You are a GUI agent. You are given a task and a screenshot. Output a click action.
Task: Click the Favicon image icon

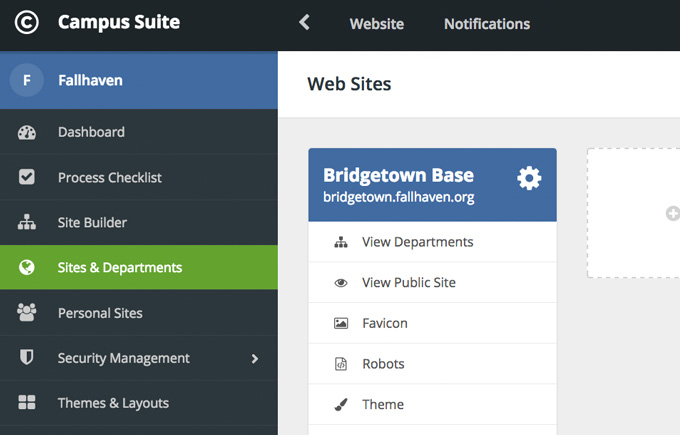point(341,324)
